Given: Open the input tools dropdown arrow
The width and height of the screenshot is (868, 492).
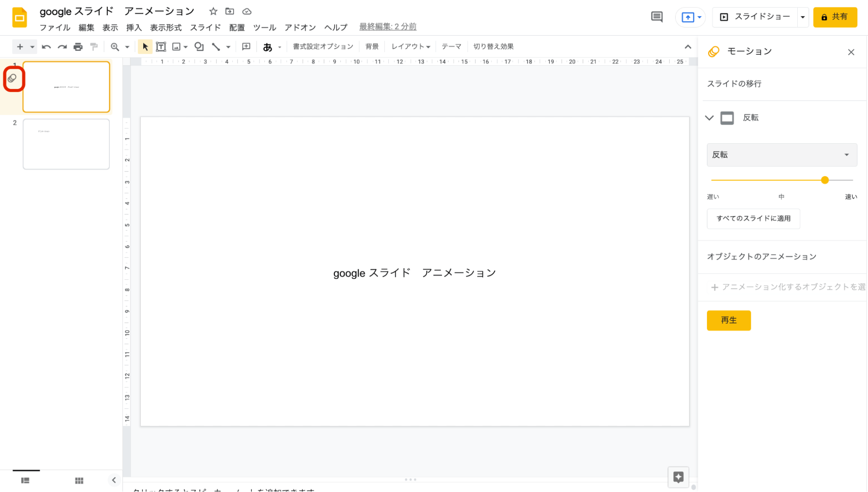Looking at the screenshot, I should (x=280, y=47).
